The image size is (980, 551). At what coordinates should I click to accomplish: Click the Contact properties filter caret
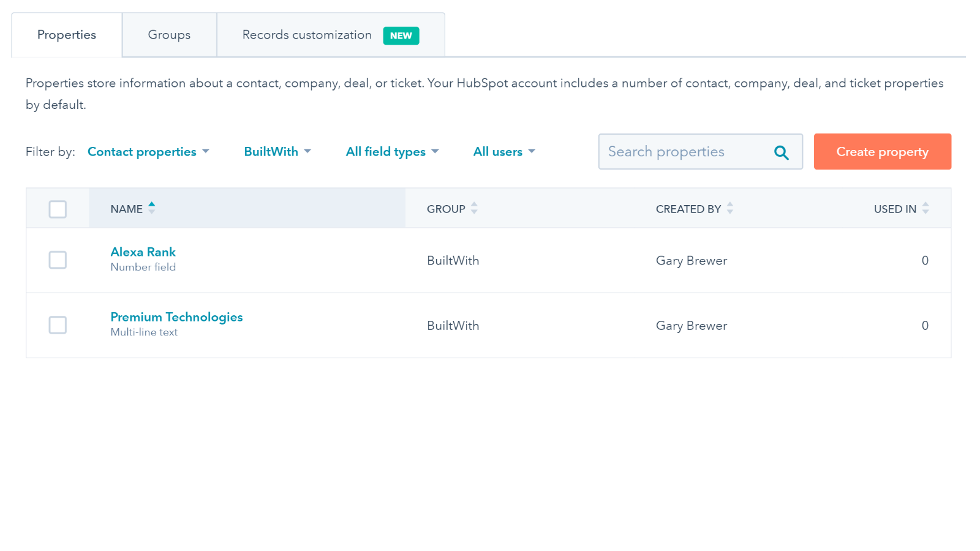(x=206, y=151)
